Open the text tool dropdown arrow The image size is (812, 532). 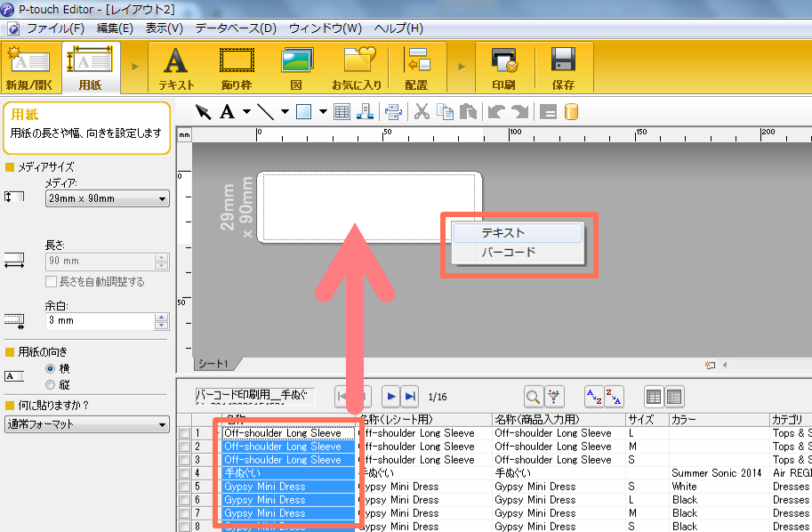[x=246, y=112]
